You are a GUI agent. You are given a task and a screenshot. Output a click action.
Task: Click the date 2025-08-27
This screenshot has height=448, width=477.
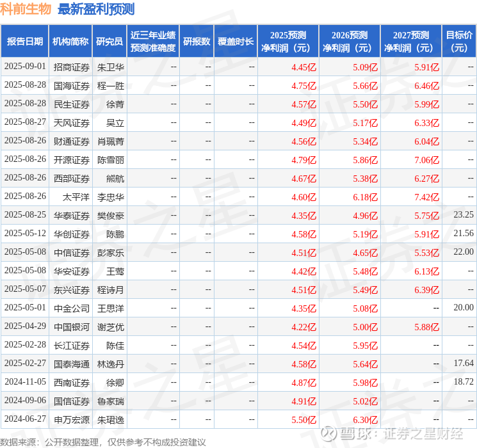(x=25, y=122)
